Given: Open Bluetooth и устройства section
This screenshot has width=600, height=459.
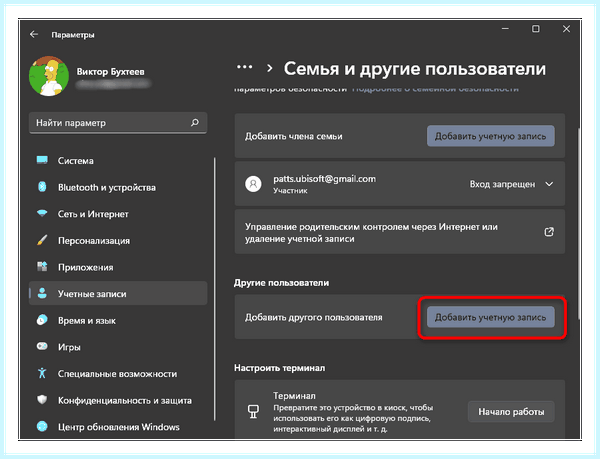Looking at the screenshot, I should (118, 187).
